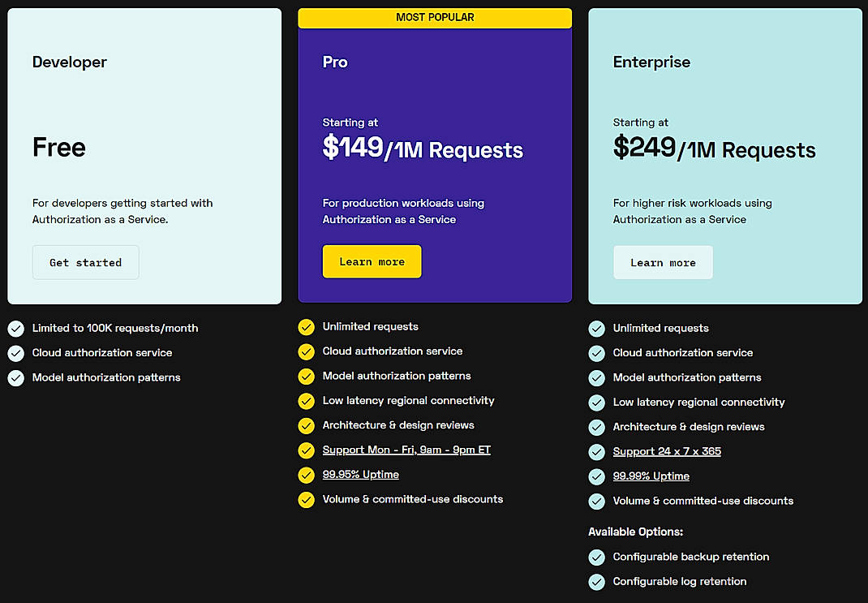Click Learn more on the Pro plan

[372, 261]
